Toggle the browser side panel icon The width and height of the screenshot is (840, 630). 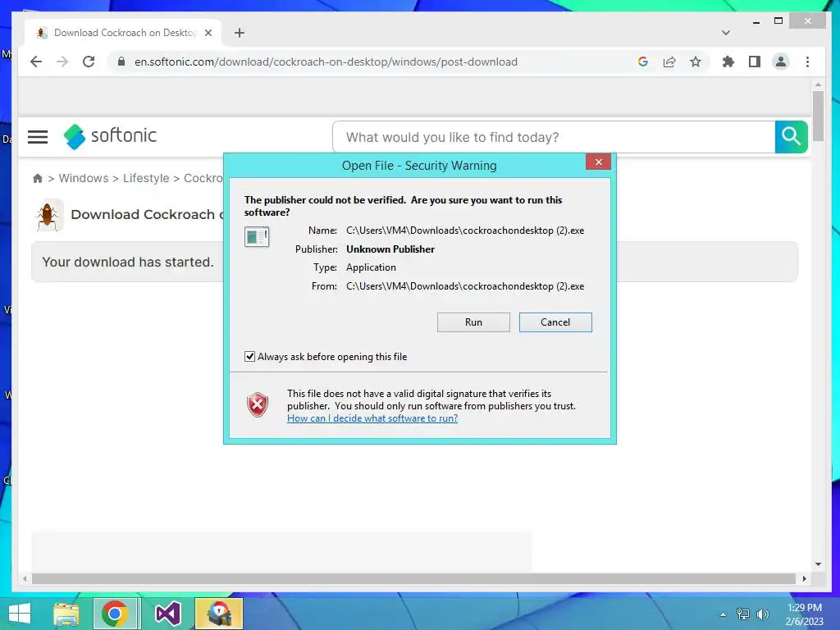[x=755, y=62]
